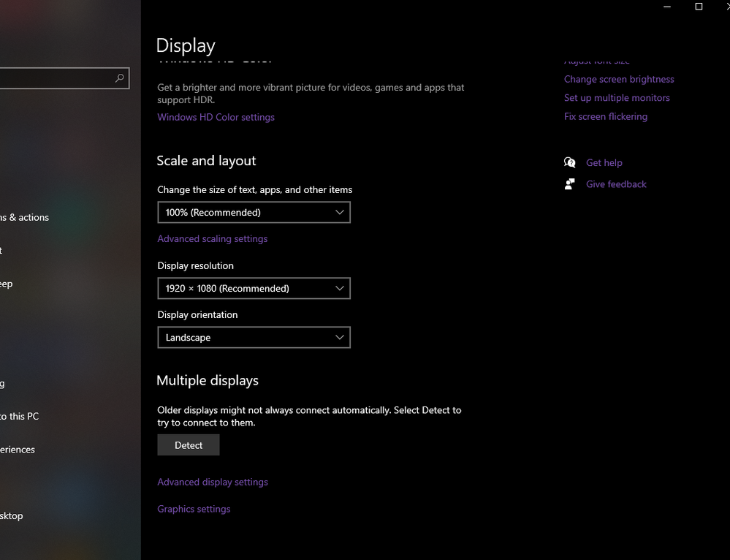The width and height of the screenshot is (730, 560).
Task: Select sidebar item ending in 'eriences'
Action: (x=18, y=450)
